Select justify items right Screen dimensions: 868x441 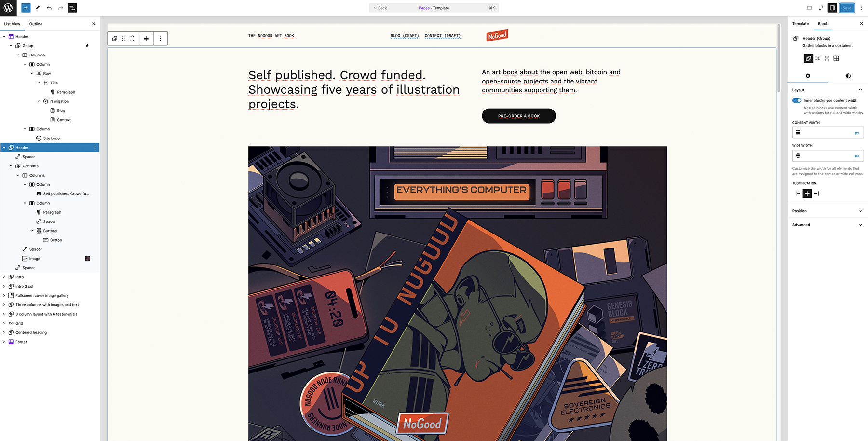[816, 193]
